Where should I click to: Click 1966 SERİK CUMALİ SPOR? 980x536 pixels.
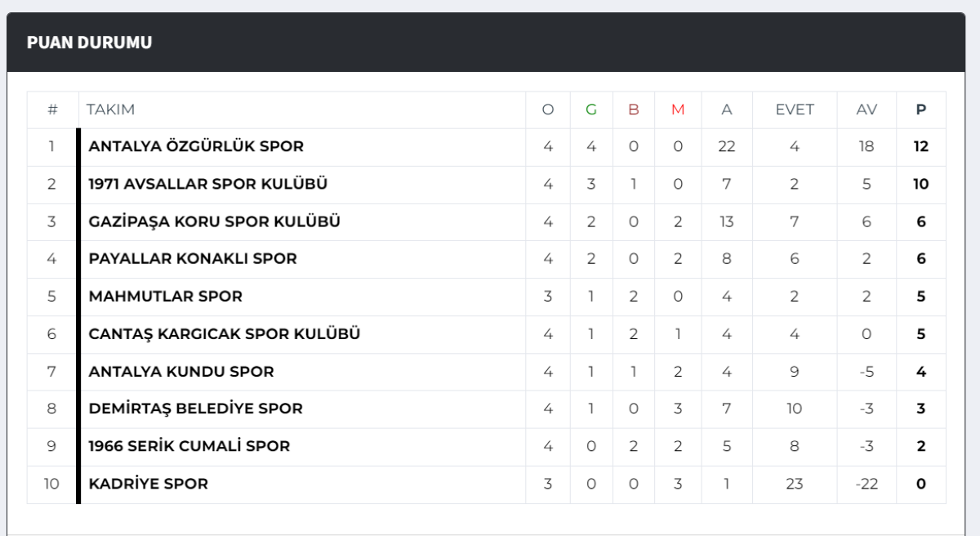coord(189,446)
